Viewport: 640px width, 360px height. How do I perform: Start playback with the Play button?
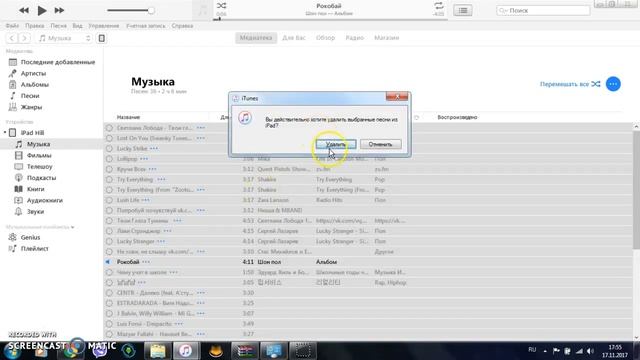pyautogui.click(x=42, y=10)
